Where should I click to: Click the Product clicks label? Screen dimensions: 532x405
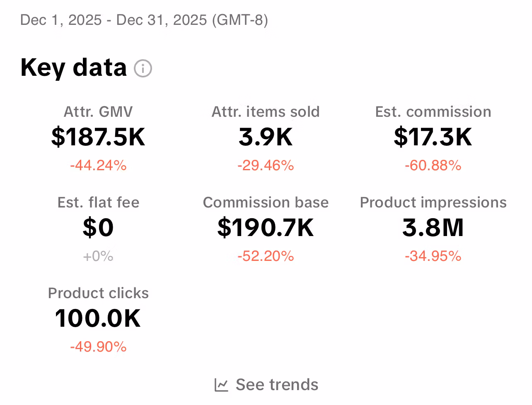click(x=98, y=293)
